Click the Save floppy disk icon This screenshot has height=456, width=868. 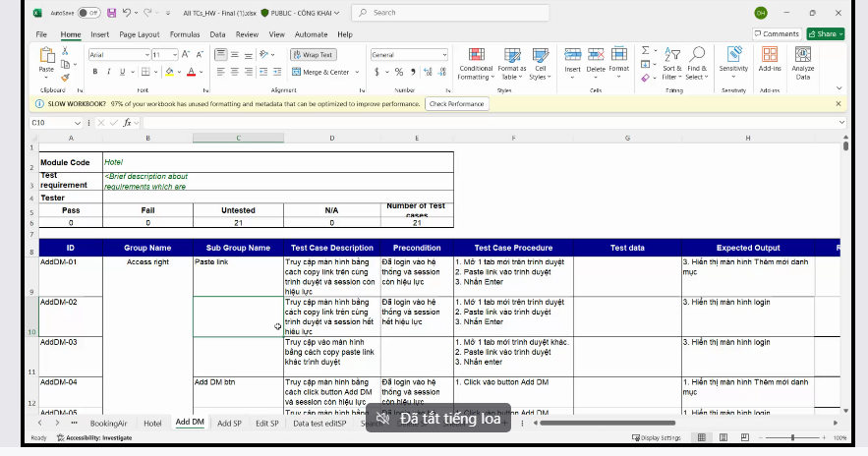(x=111, y=13)
